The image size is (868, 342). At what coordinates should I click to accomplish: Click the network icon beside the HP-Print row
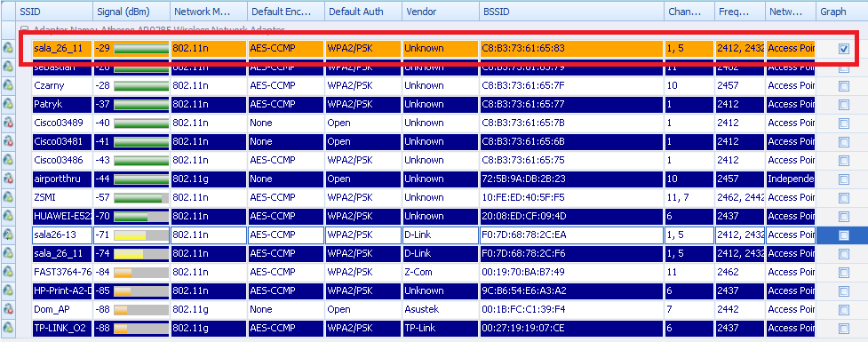(x=8, y=290)
